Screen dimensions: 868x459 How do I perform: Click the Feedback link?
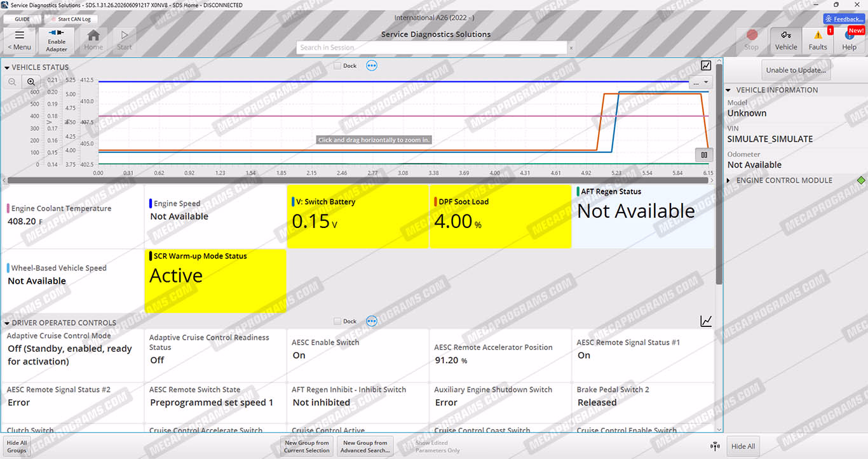pyautogui.click(x=844, y=19)
